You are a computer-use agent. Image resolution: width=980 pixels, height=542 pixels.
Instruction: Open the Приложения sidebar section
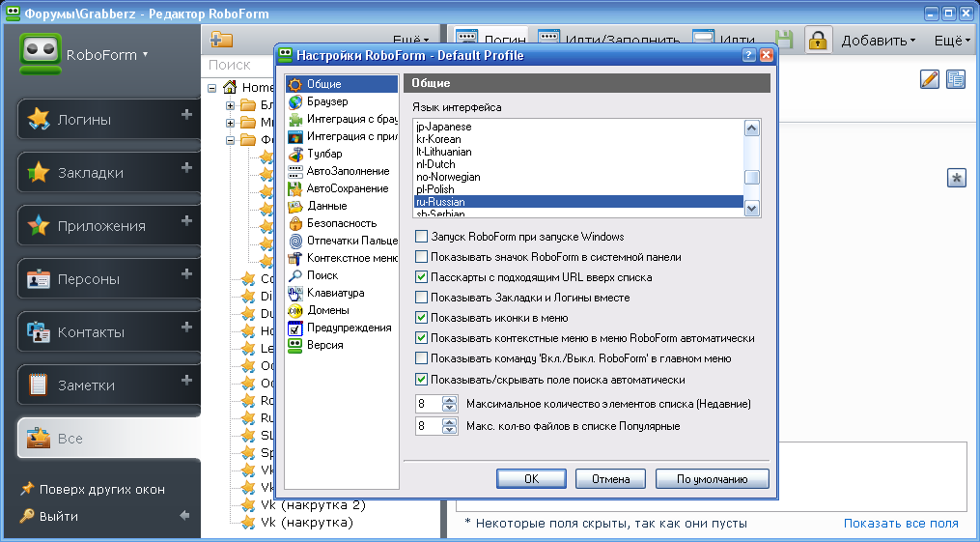click(x=108, y=225)
